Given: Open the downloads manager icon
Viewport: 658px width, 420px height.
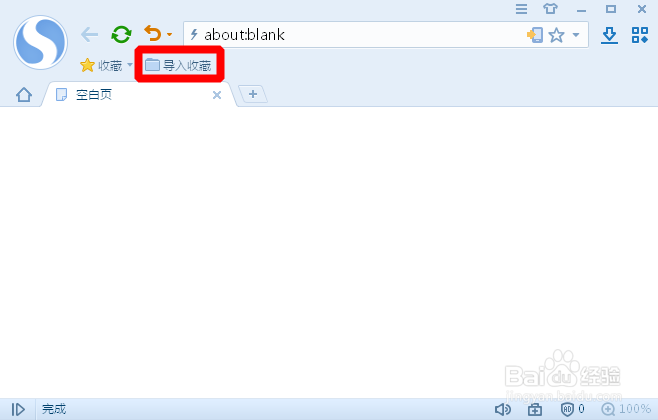Looking at the screenshot, I should [x=609, y=35].
